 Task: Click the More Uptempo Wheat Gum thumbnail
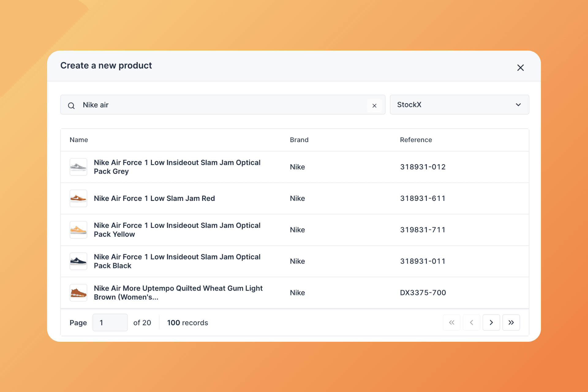coord(78,293)
